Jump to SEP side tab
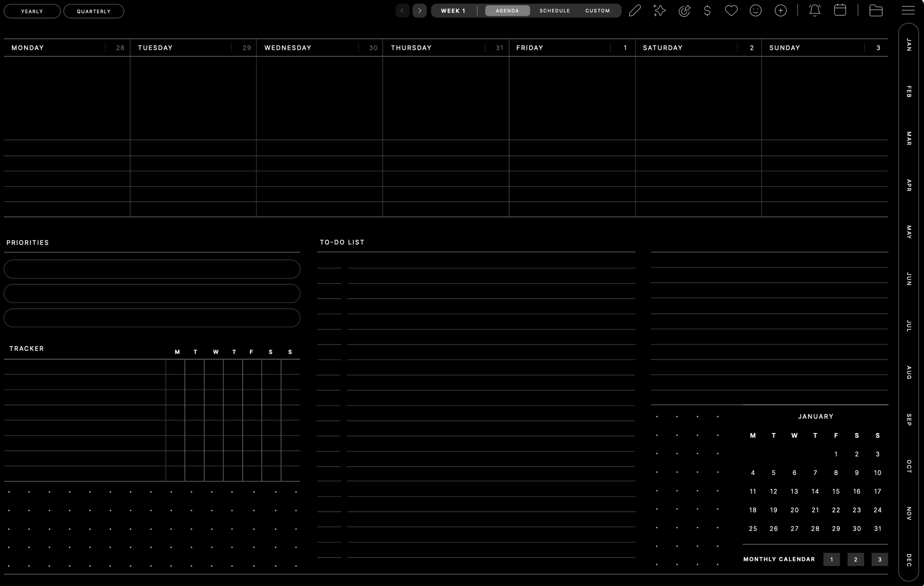Viewport: 924px width, 586px height. (909, 420)
